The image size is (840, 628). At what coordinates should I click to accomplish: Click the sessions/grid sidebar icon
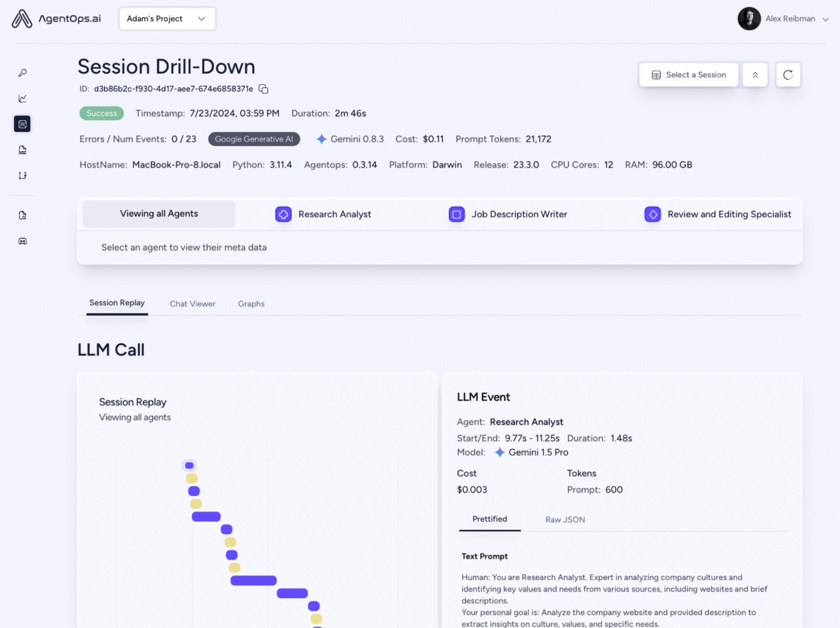pyautogui.click(x=23, y=124)
